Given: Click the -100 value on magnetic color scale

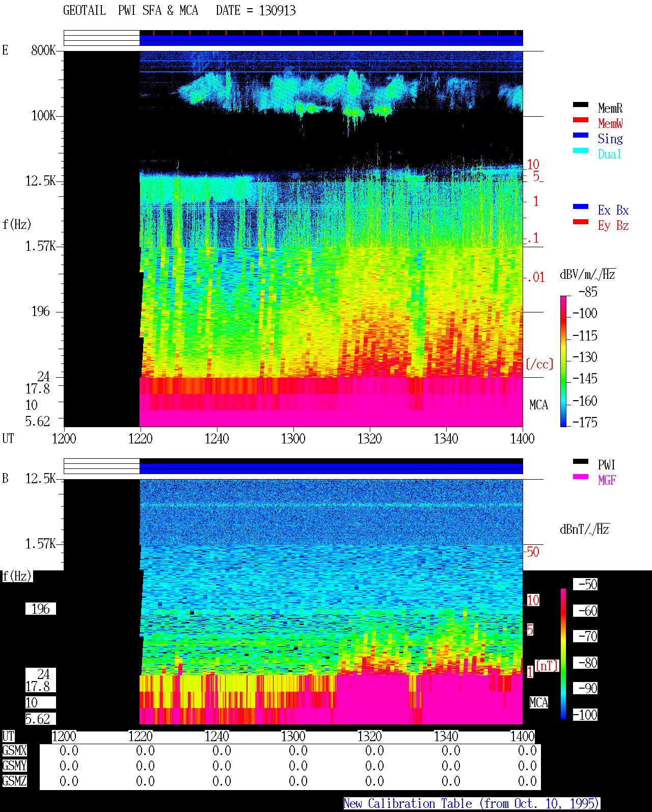Looking at the screenshot, I should click(x=585, y=715).
